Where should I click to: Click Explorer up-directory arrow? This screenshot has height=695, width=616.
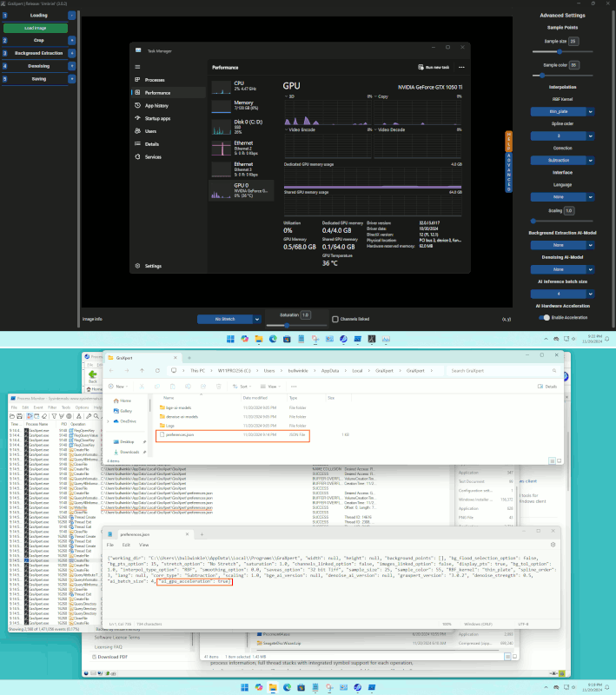point(142,371)
